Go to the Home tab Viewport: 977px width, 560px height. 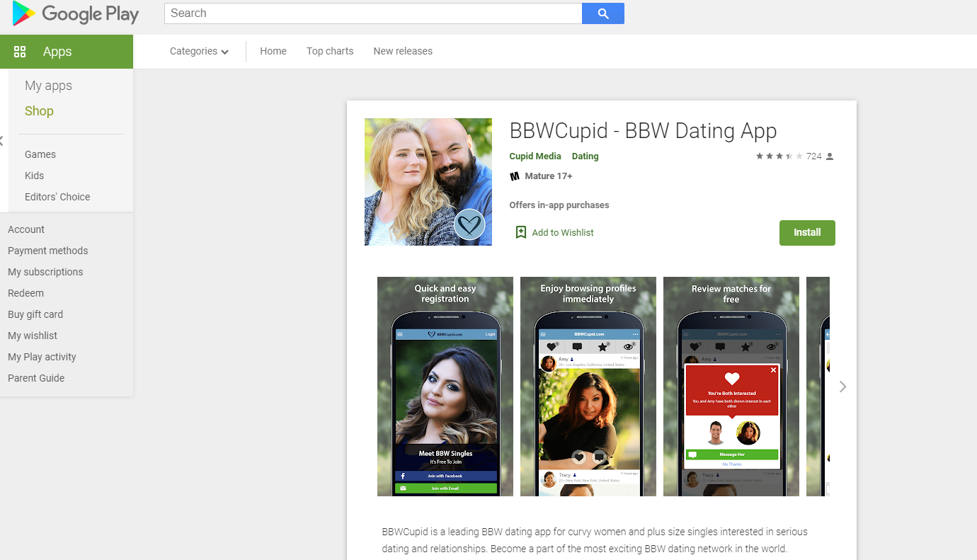tap(273, 52)
